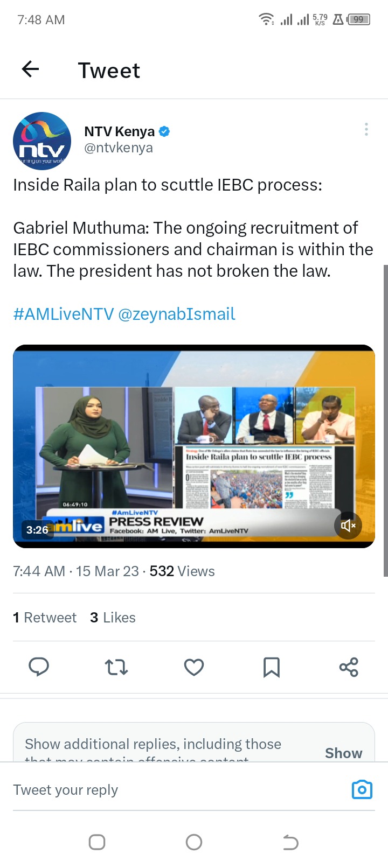Open camera icon in reply bar

point(362,789)
